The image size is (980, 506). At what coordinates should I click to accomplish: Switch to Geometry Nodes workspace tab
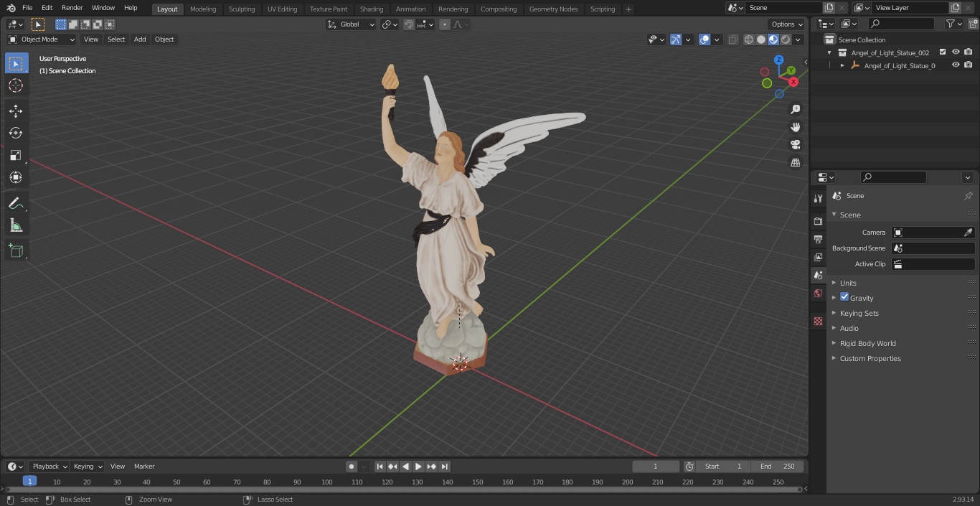click(553, 9)
